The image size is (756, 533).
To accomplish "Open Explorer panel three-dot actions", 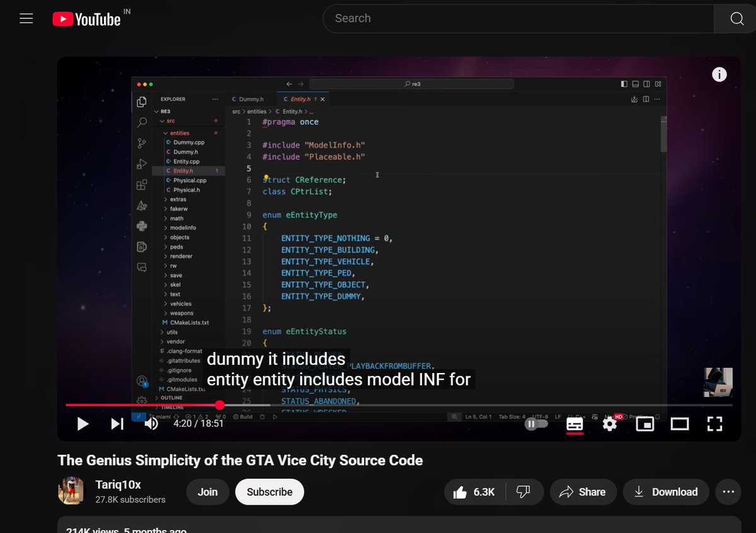I will pos(215,99).
